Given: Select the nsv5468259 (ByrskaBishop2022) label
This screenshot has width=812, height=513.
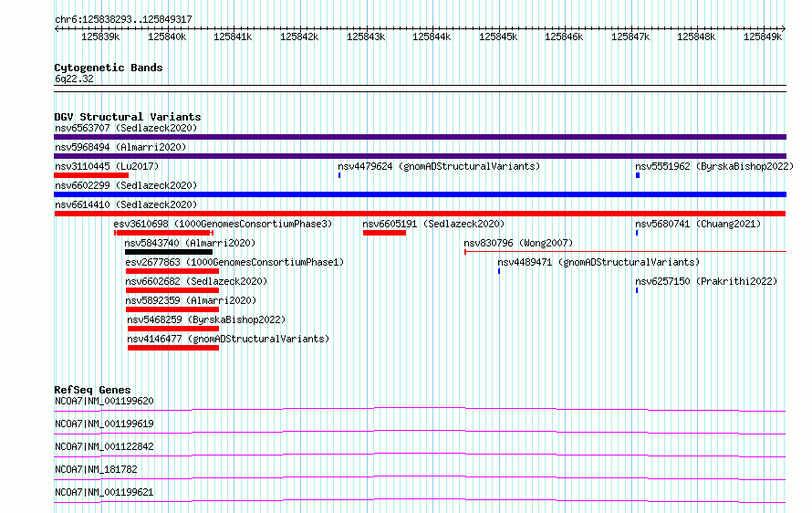Looking at the screenshot, I should (x=206, y=319).
